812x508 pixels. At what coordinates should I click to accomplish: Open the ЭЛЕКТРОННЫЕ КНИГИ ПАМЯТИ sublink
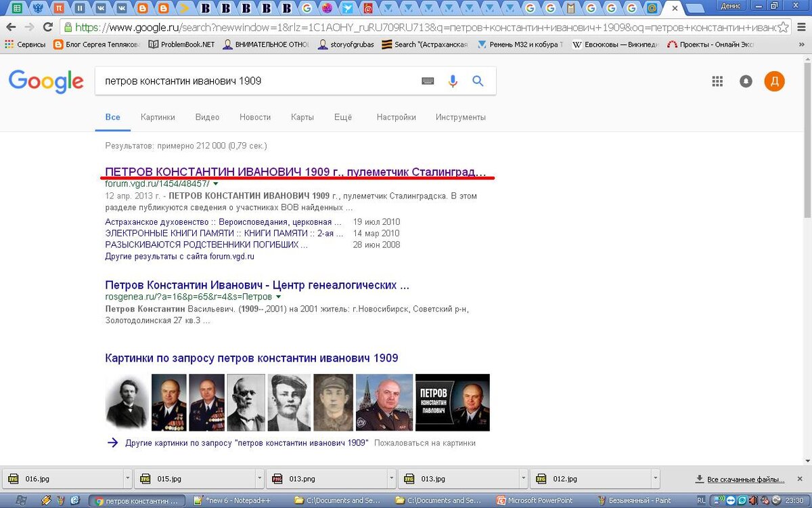click(x=224, y=233)
